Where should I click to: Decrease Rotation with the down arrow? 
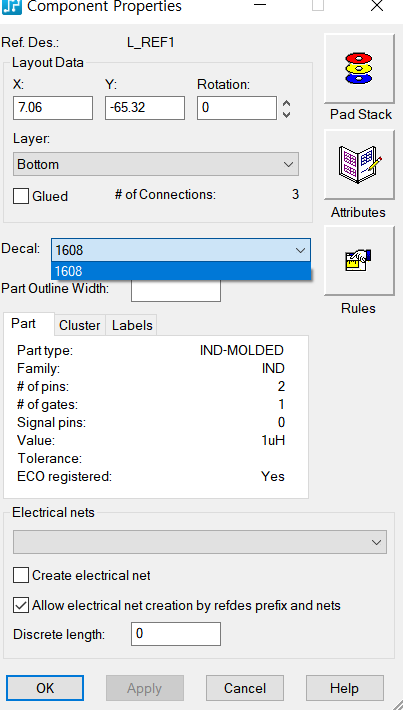point(286,114)
